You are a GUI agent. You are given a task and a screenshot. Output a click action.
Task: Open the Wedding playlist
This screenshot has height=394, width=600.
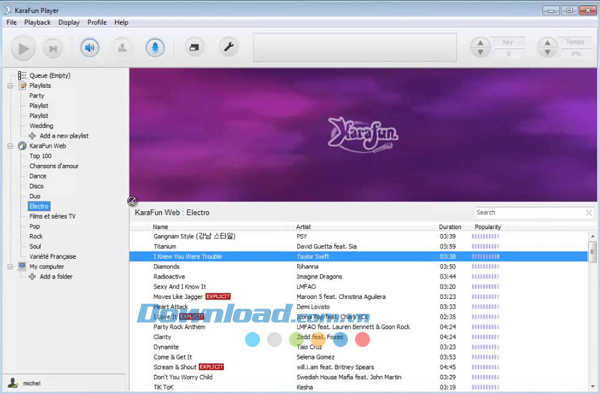(41, 126)
